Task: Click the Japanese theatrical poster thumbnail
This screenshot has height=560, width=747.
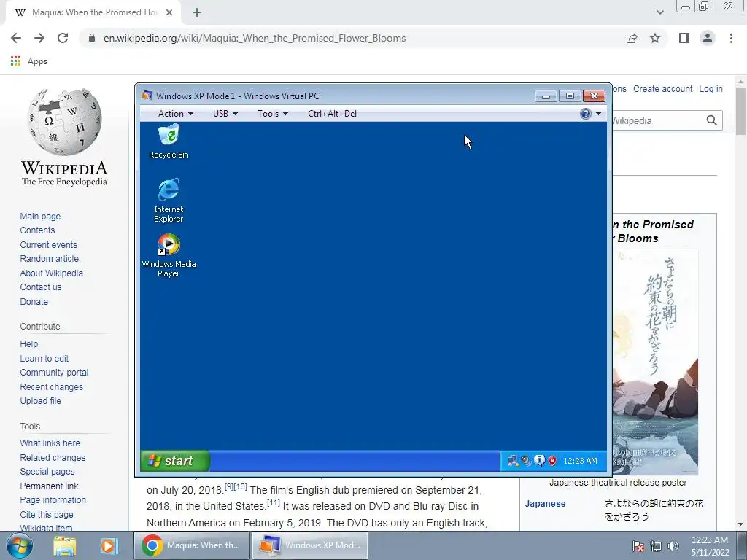Action: point(655,362)
